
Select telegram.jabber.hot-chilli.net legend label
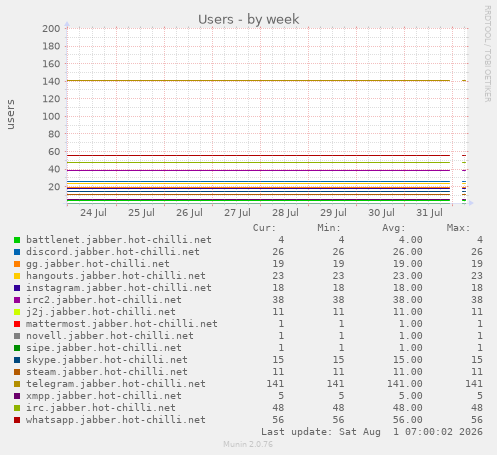click(x=116, y=384)
